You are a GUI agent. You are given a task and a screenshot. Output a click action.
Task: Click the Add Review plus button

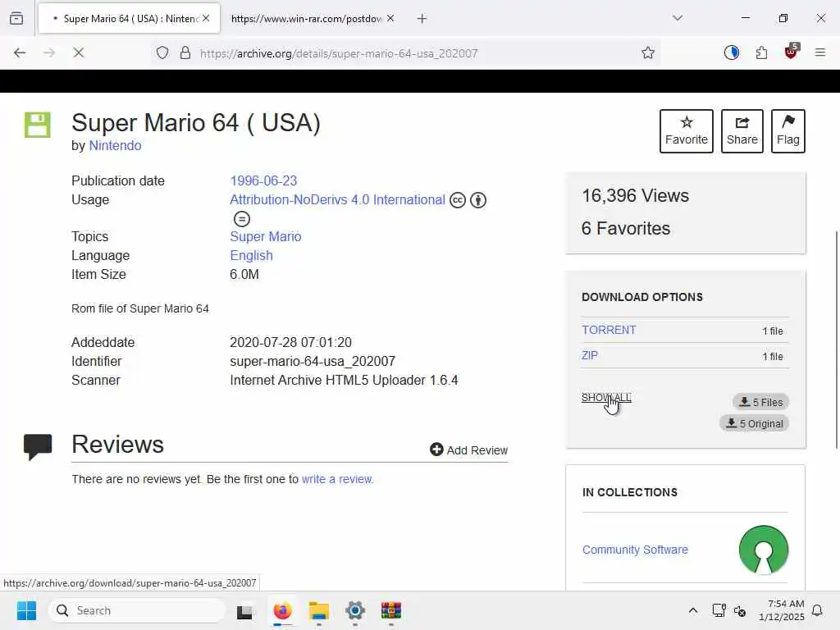point(468,450)
